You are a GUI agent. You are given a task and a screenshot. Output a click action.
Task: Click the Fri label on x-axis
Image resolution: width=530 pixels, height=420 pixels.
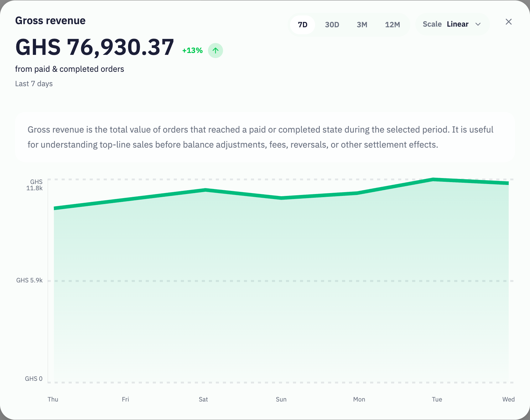pos(125,399)
